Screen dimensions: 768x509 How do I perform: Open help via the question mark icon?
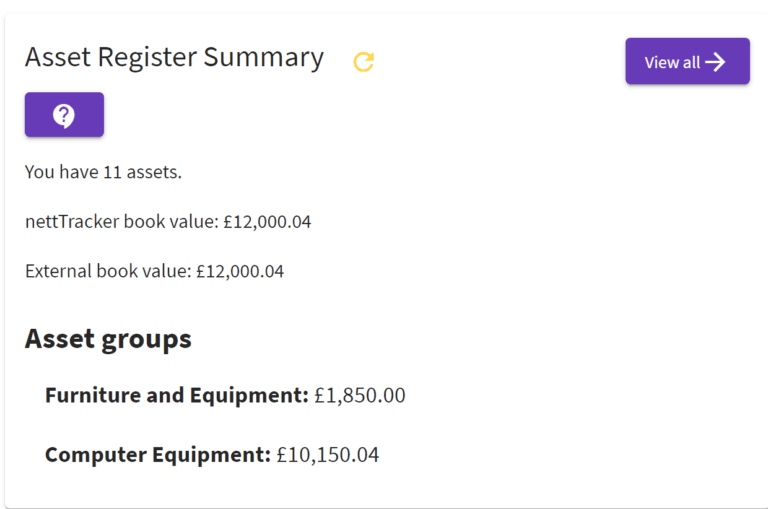(64, 115)
